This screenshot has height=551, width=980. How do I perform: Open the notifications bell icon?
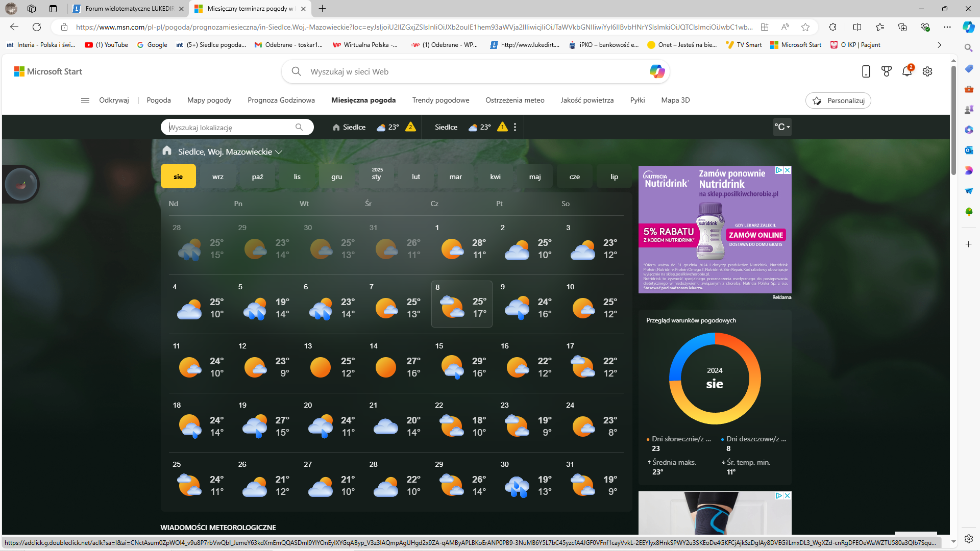[x=907, y=71]
